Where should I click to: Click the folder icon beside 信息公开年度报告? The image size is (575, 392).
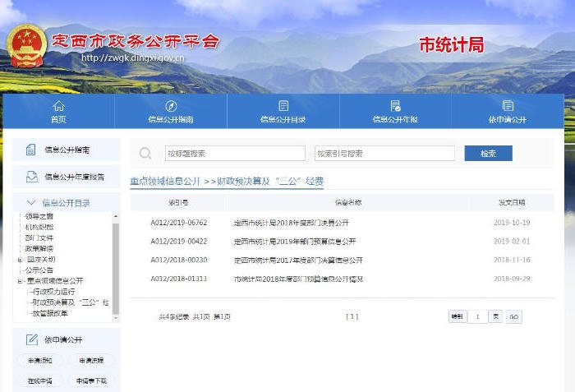pos(32,177)
